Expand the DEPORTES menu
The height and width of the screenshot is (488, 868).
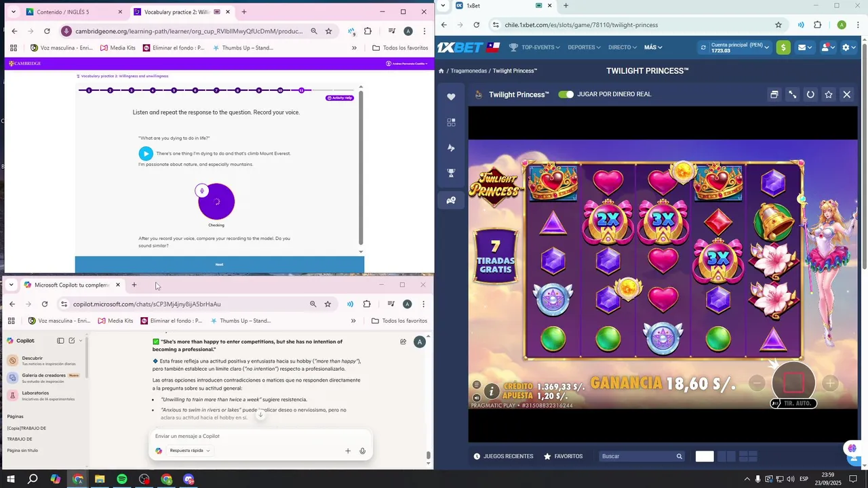click(584, 47)
